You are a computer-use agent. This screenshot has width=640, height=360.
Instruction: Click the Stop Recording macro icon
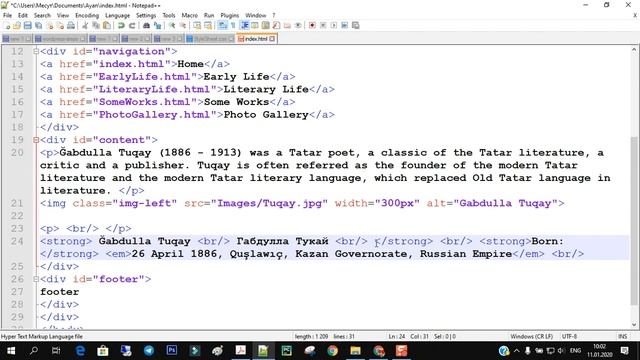[323, 25]
